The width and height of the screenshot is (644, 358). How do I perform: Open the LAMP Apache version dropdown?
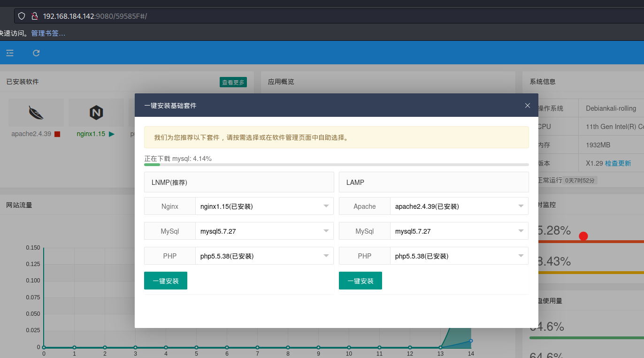pos(459,206)
